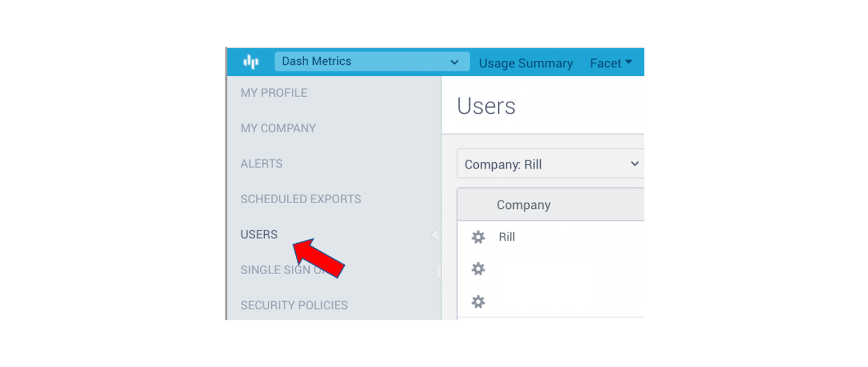Select Users in the sidebar

click(259, 235)
